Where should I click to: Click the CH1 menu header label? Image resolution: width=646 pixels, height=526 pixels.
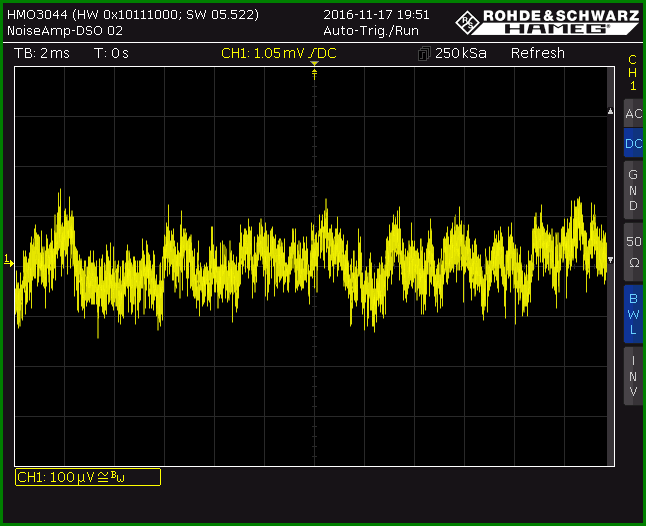pos(633,72)
